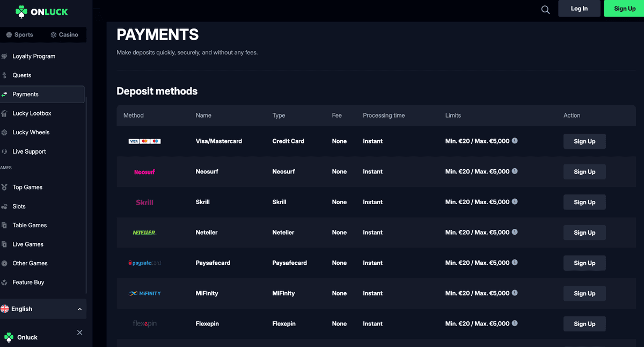Select the Slots cherries icon

coord(5,206)
